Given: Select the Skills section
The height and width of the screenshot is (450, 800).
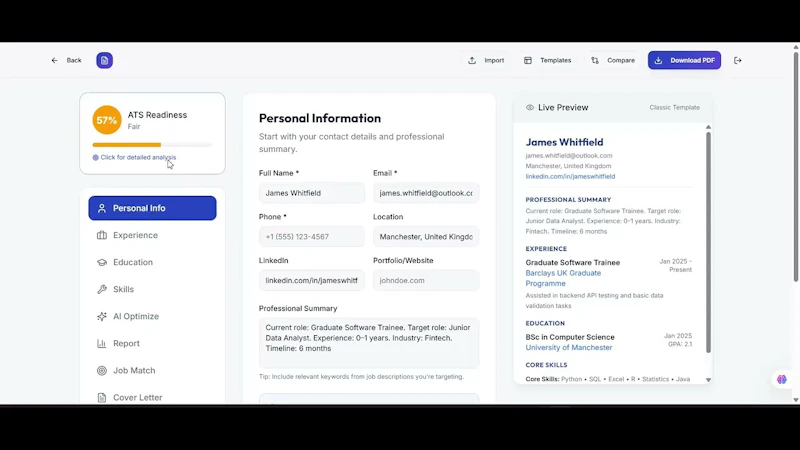Looking at the screenshot, I should coord(152,289).
